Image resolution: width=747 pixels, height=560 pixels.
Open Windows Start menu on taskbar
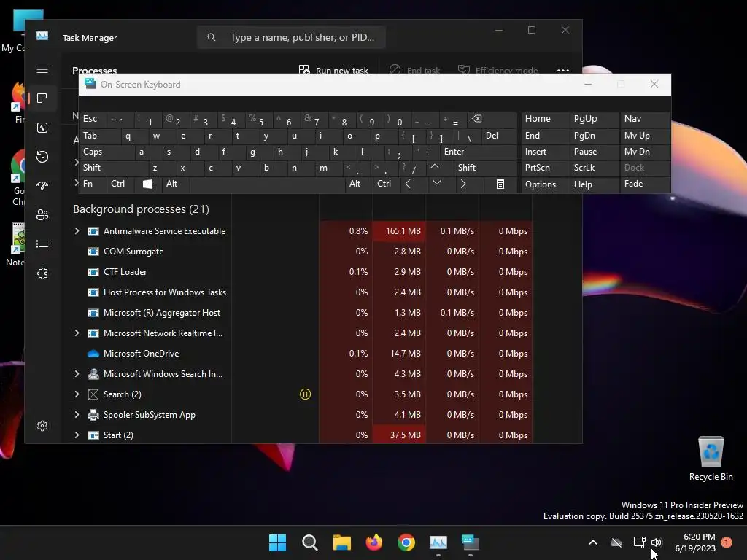coord(277,542)
